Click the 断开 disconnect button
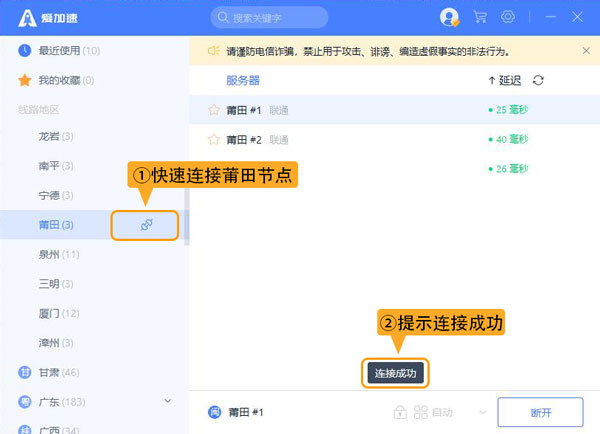Viewport: 600px width, 434px height. pos(540,412)
